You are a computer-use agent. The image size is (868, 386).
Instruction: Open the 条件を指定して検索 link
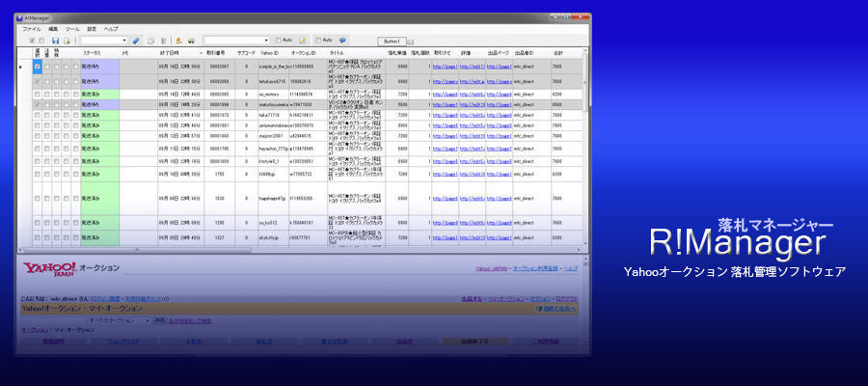tap(189, 321)
